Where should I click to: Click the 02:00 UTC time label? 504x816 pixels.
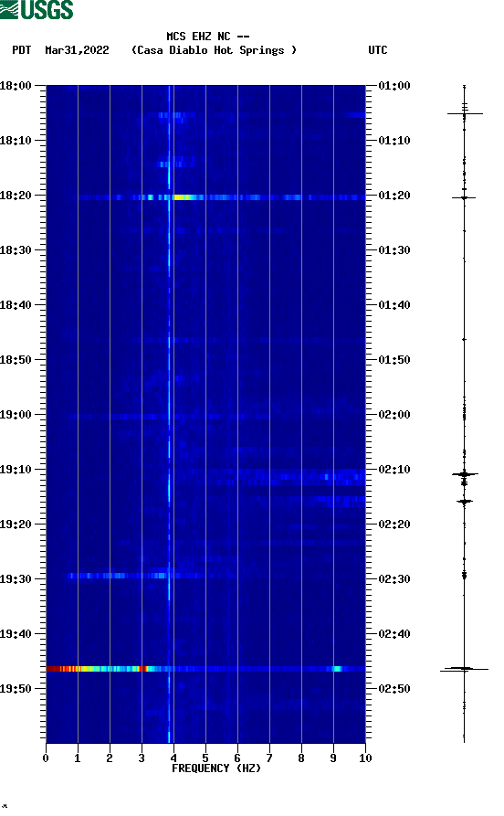tap(394, 415)
